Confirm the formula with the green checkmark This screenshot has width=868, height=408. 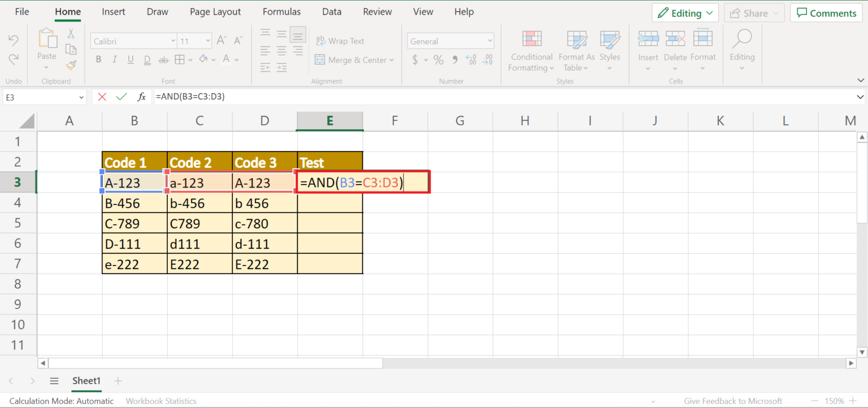pyautogui.click(x=121, y=97)
